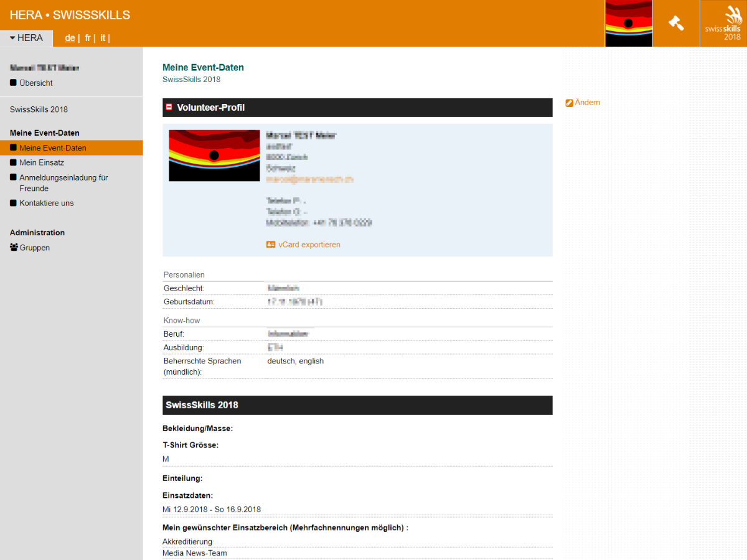Select Meine Event-Daten menu item
747x560 pixels.
point(71,148)
